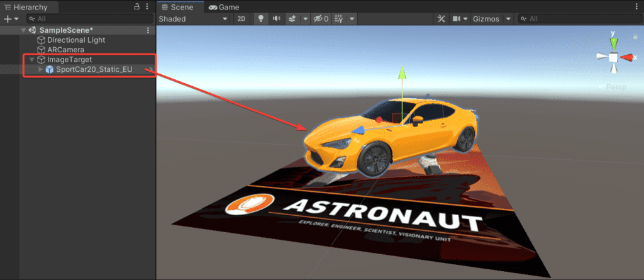Toggle Gizmos button in Scene toolbar
The height and width of the screenshot is (280, 644).
click(486, 18)
